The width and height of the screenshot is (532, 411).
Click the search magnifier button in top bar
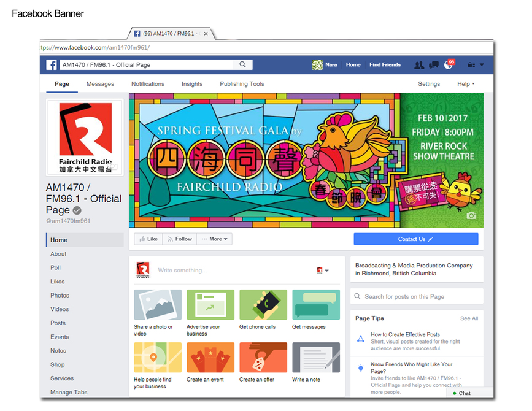(242, 64)
